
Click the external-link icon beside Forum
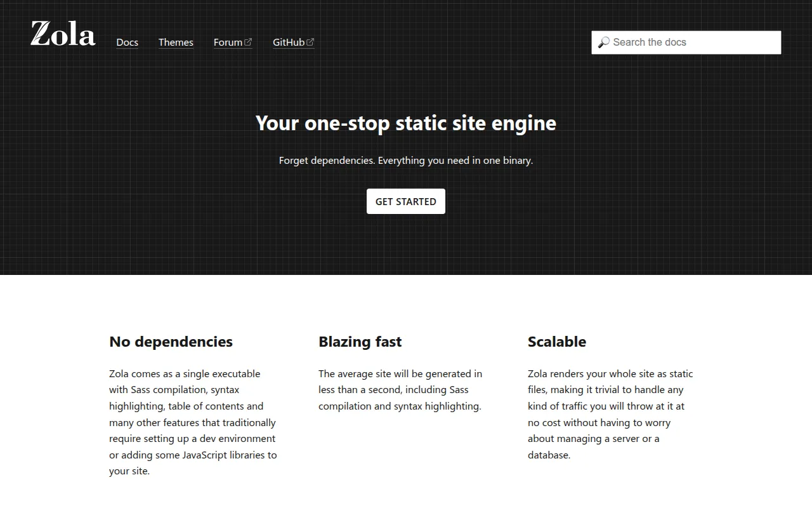click(x=248, y=42)
